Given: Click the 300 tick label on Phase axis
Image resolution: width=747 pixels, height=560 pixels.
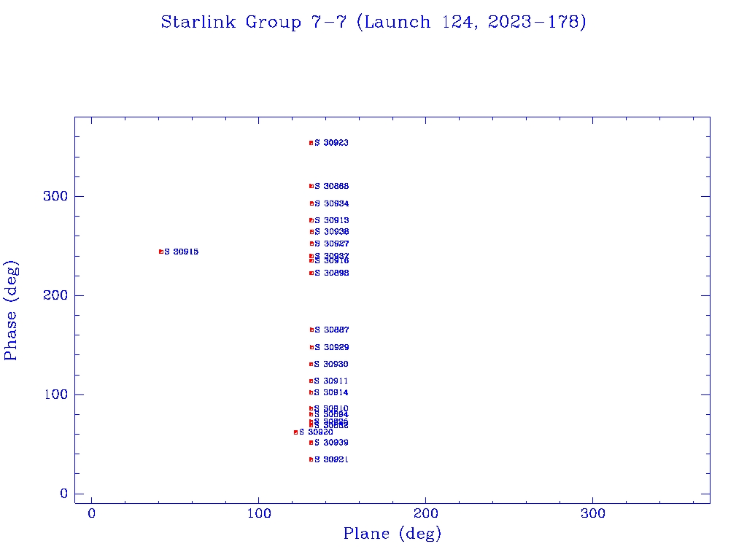Looking at the screenshot, I should (x=55, y=196).
